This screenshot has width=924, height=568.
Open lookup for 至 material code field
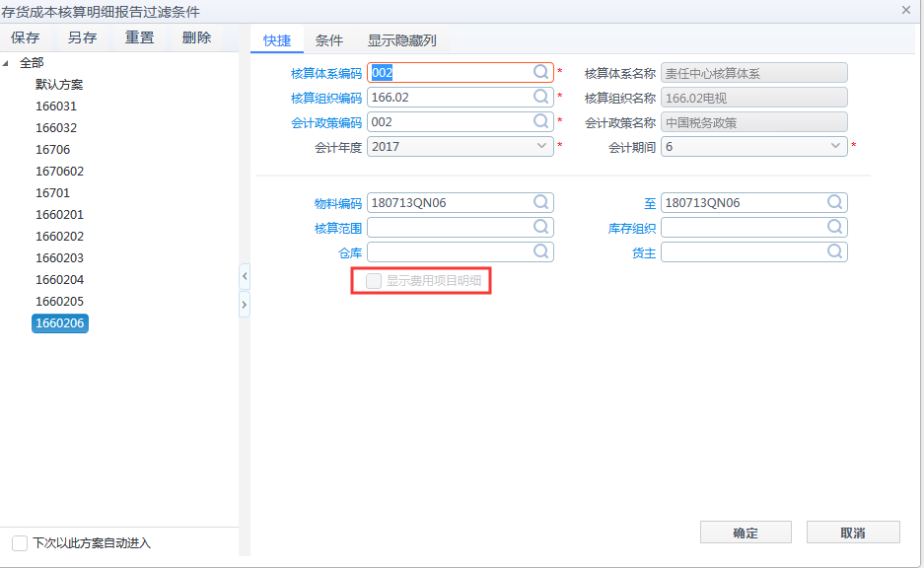tap(835, 202)
